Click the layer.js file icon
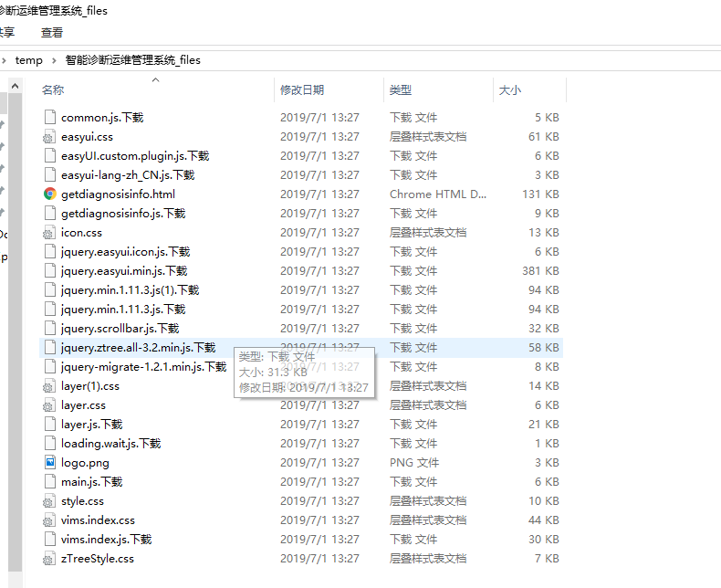Image resolution: width=721 pixels, height=588 pixels. [50, 424]
